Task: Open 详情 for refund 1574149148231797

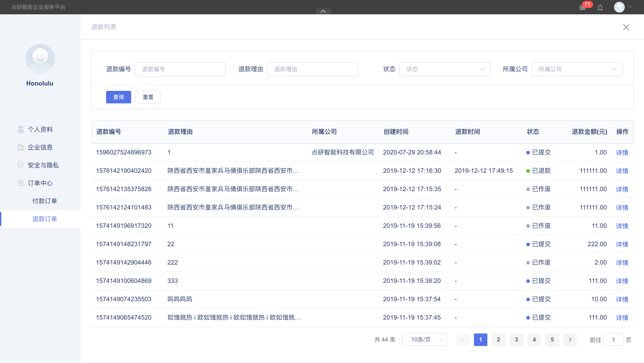Action: (622, 244)
